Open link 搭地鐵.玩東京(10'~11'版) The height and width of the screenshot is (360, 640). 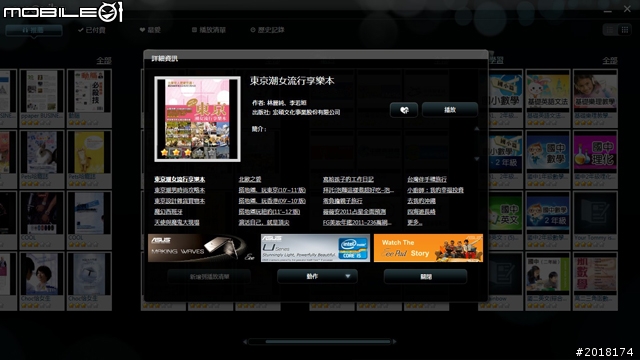[272, 190]
